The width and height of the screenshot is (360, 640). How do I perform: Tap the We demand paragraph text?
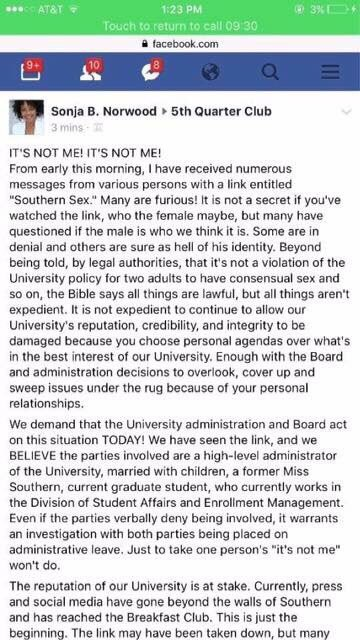pyautogui.click(x=178, y=495)
